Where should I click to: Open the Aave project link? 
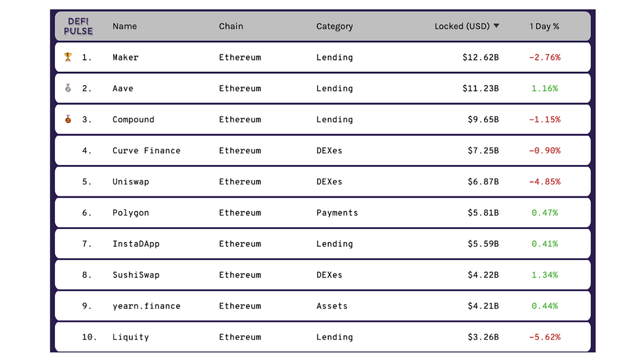[123, 89]
